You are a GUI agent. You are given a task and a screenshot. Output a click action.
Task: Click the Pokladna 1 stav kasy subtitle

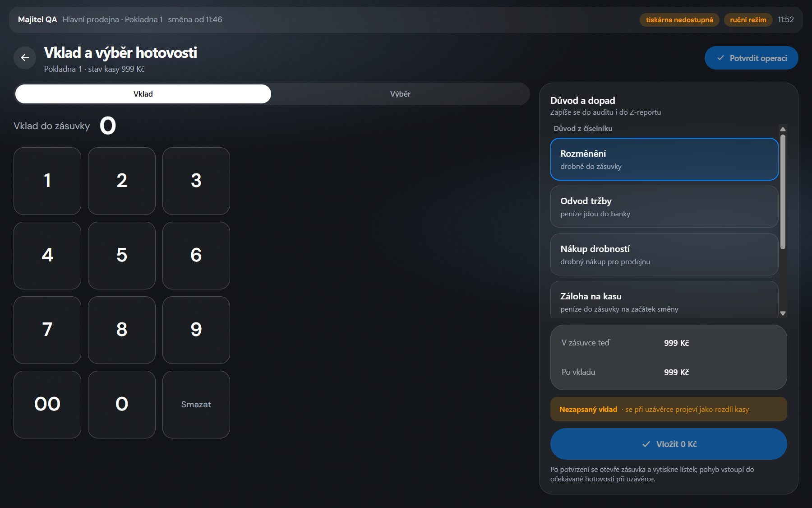(x=94, y=69)
